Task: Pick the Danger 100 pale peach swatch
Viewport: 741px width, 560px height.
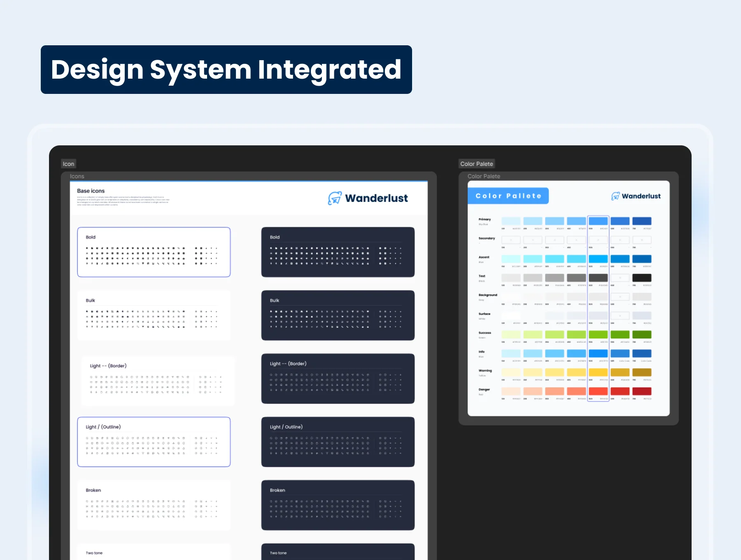Action: point(511,392)
